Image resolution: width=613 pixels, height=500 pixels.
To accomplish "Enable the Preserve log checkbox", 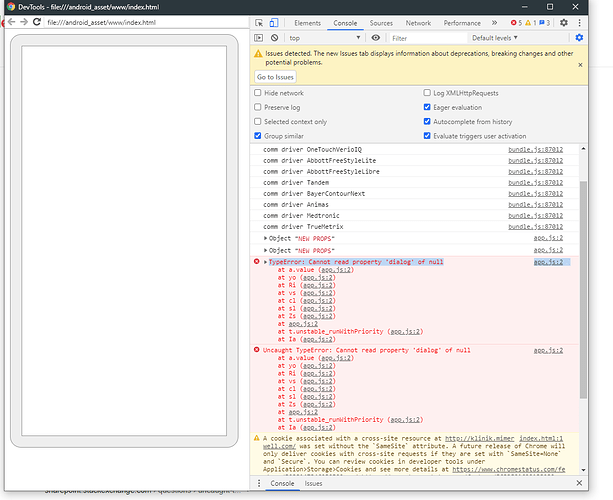I will pyautogui.click(x=258, y=107).
